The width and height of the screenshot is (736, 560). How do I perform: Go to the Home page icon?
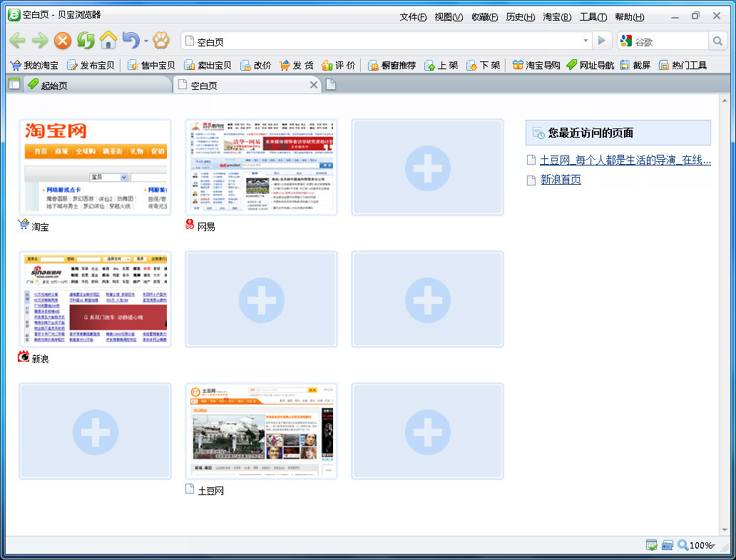tap(108, 41)
